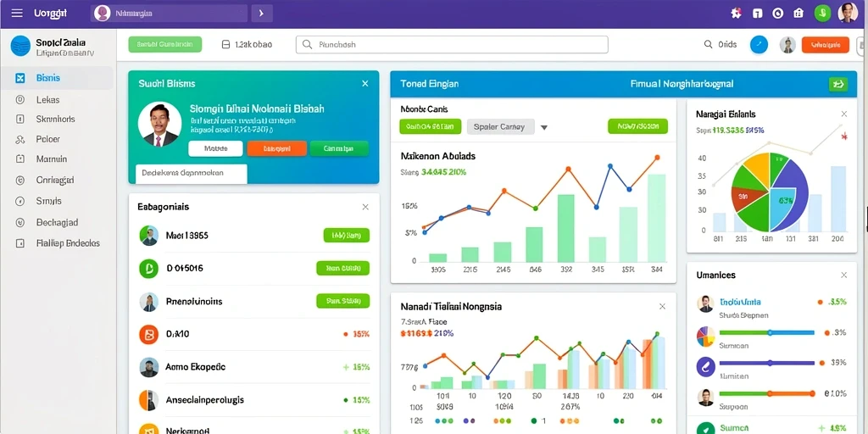The width and height of the screenshot is (868, 434).
Task: Click the puzzle icon in top bar
Action: pos(736,14)
